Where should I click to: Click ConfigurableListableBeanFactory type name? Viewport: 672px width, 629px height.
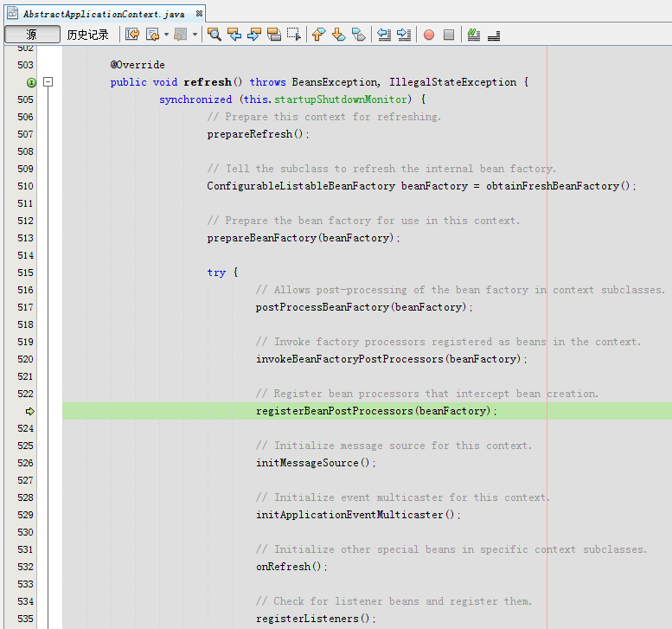(301, 186)
